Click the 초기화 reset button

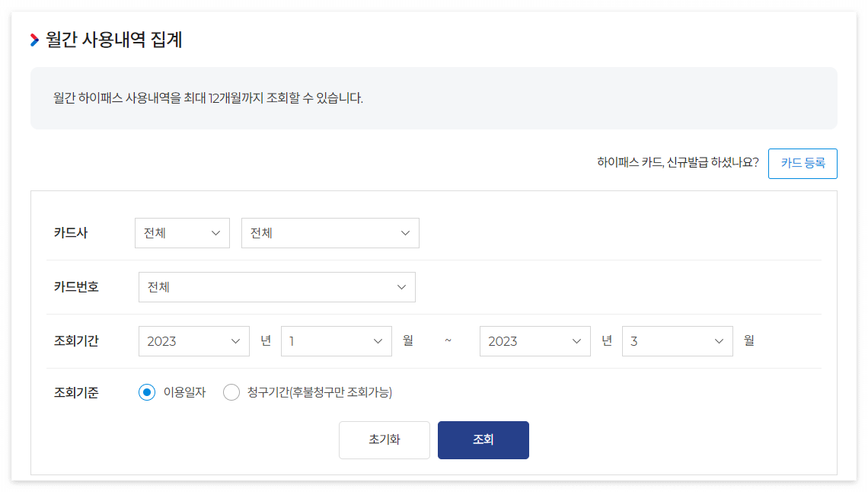click(385, 439)
